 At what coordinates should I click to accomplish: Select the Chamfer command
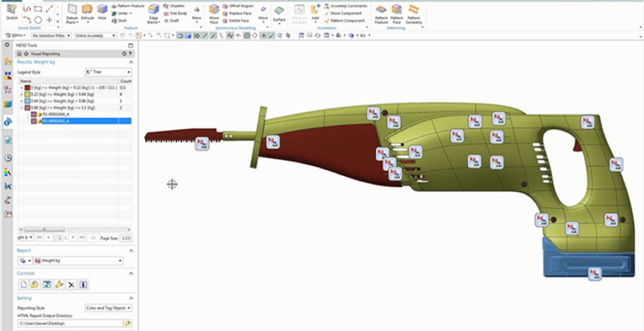tap(174, 6)
